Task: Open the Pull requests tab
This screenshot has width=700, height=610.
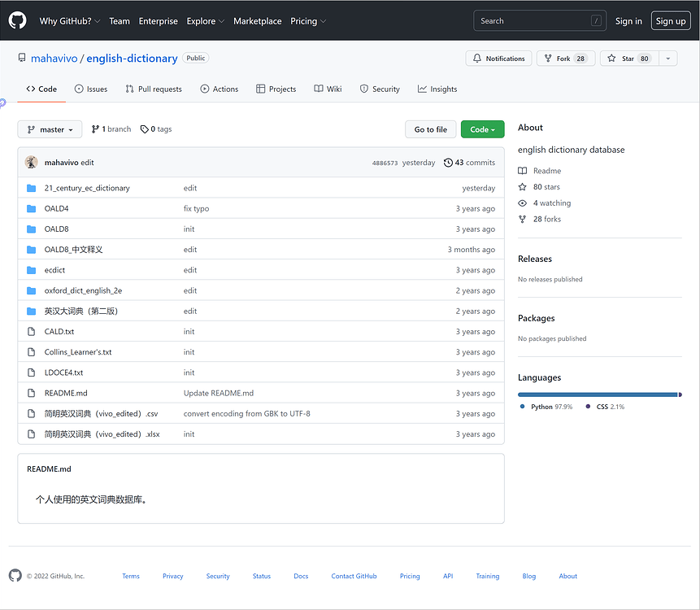Action: [x=153, y=89]
